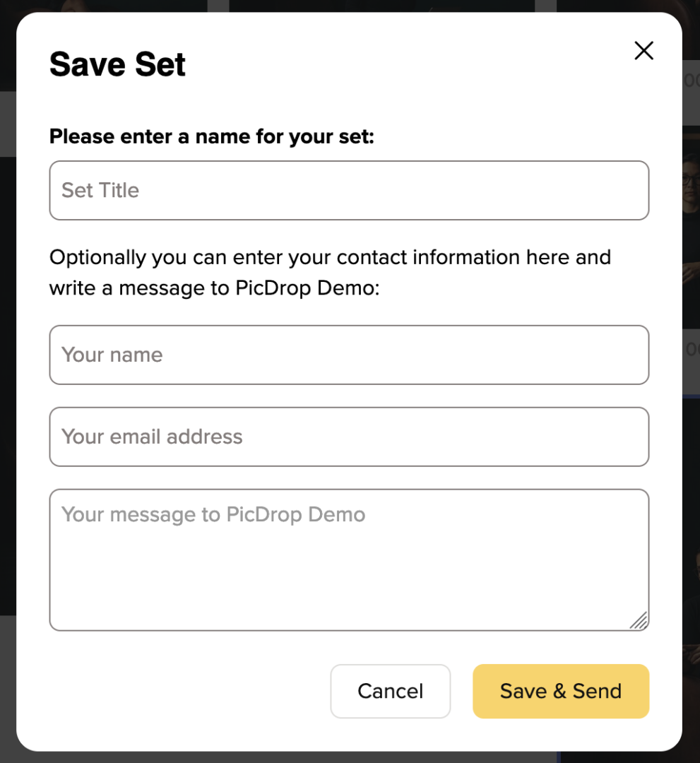Click the 'Please enter a name for your set' label
The height and width of the screenshot is (763, 700).
(212, 136)
